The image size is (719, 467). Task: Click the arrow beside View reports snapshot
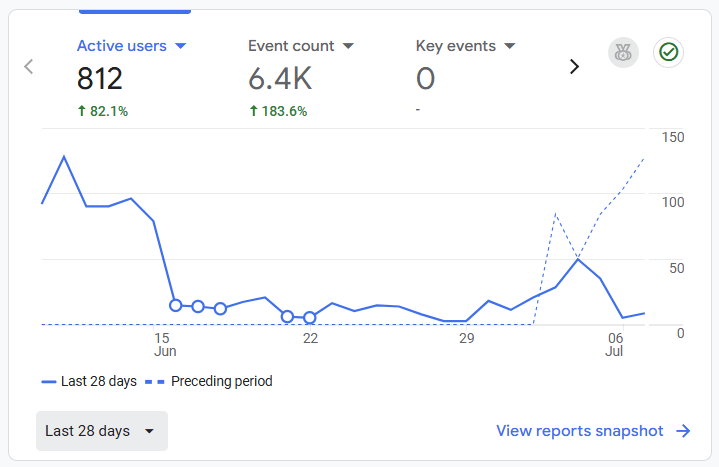tap(683, 431)
